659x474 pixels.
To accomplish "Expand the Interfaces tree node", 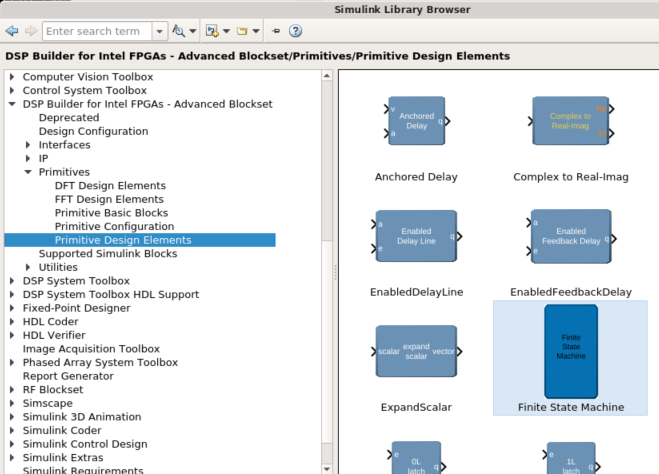I will pyautogui.click(x=28, y=145).
